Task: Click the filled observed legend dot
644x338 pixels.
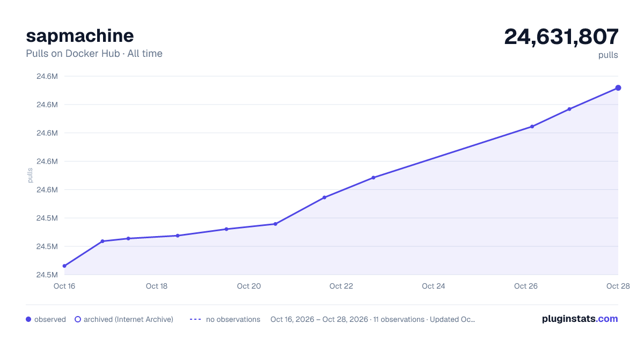Action: 28,319
